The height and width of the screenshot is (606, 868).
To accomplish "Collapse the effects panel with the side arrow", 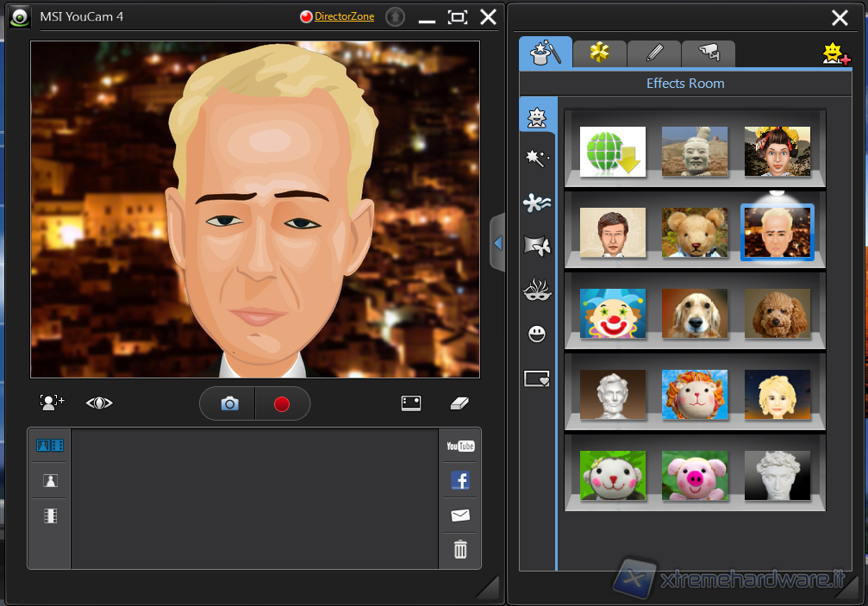I will point(497,244).
